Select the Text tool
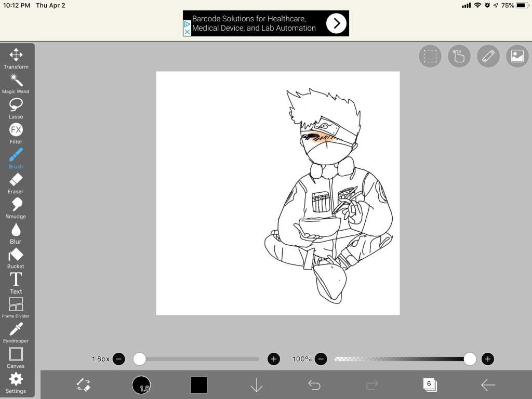This screenshot has width=532, height=399. click(16, 283)
